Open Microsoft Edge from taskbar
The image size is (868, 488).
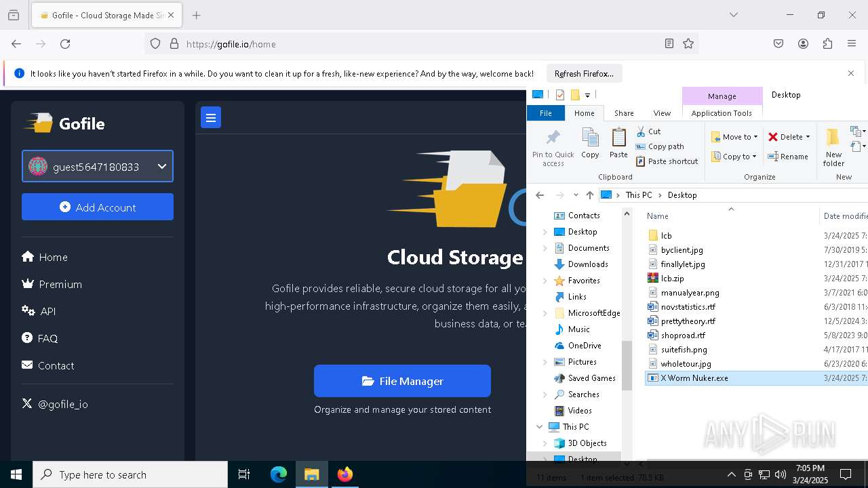pos(279,474)
